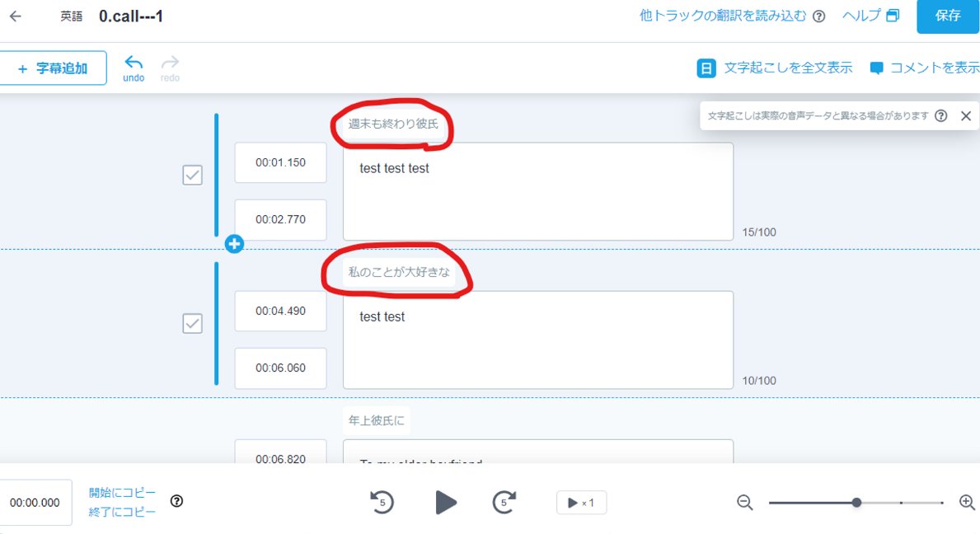
Task: Toggle checkbox for subtitle test test test
Action: 193,175
